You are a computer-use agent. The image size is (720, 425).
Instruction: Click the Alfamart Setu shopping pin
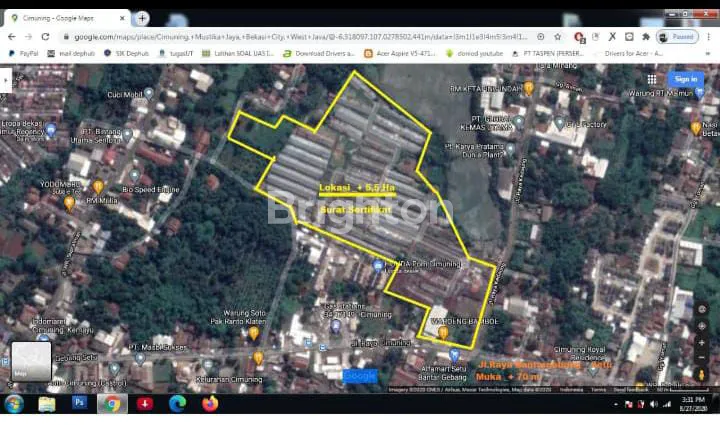[x=454, y=355]
